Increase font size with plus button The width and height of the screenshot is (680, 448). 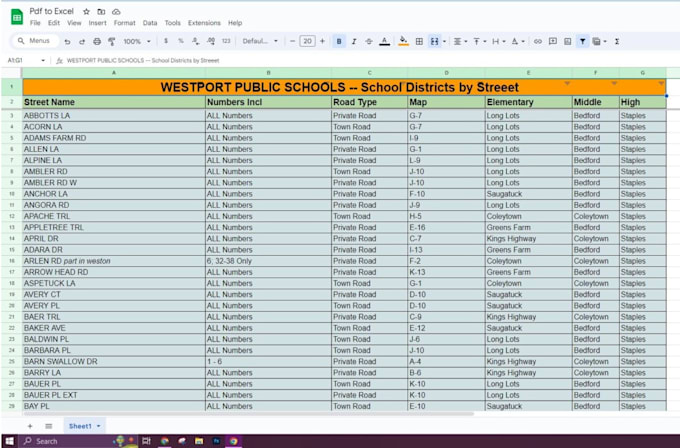point(322,41)
